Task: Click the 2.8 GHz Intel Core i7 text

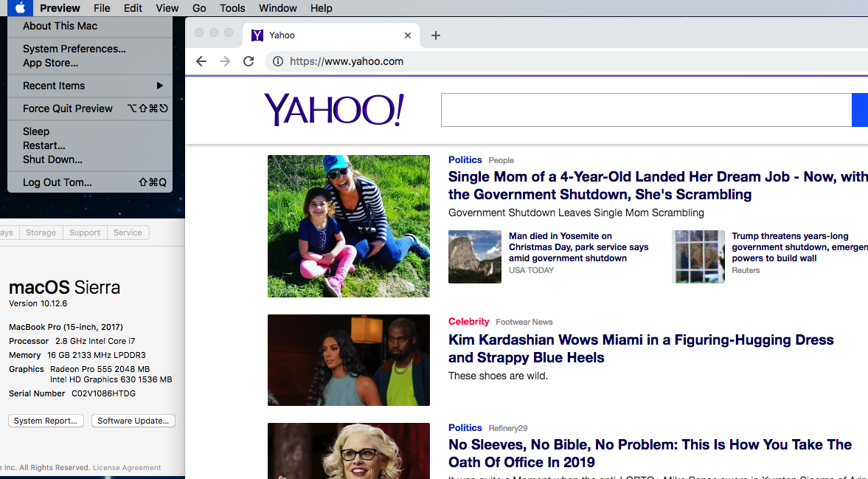Action: coord(95,341)
